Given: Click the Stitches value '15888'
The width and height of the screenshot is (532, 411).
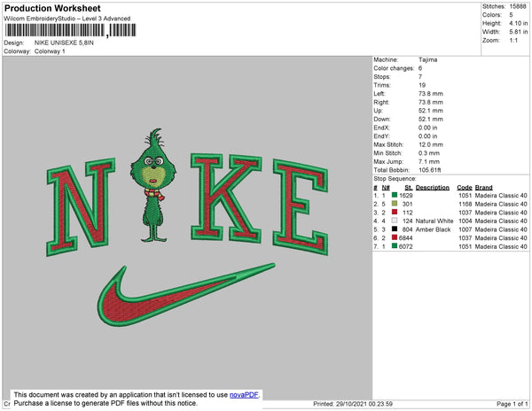Looking at the screenshot, I should (518, 6).
